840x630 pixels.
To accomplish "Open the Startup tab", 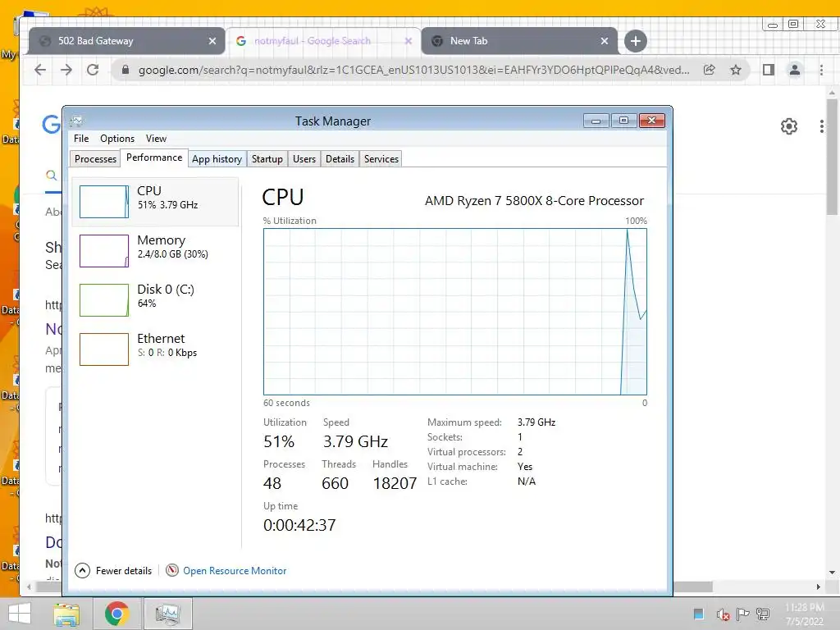I will click(267, 159).
